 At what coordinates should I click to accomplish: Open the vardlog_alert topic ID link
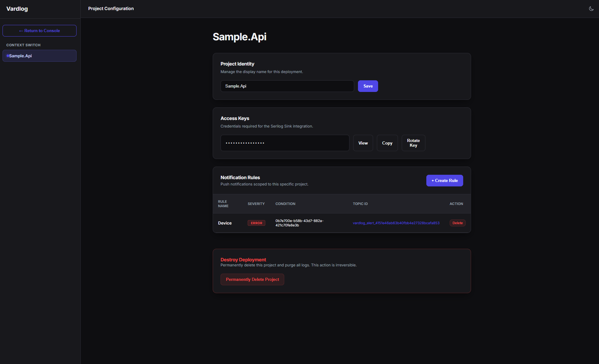click(396, 223)
